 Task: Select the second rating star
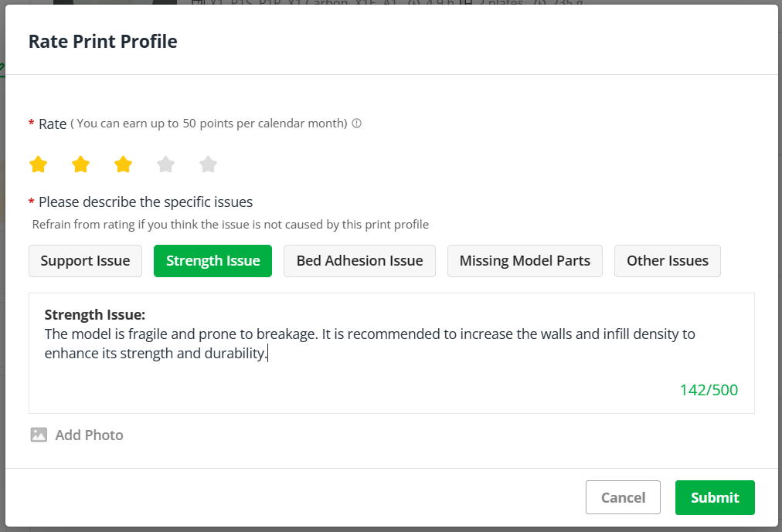pos(81,164)
